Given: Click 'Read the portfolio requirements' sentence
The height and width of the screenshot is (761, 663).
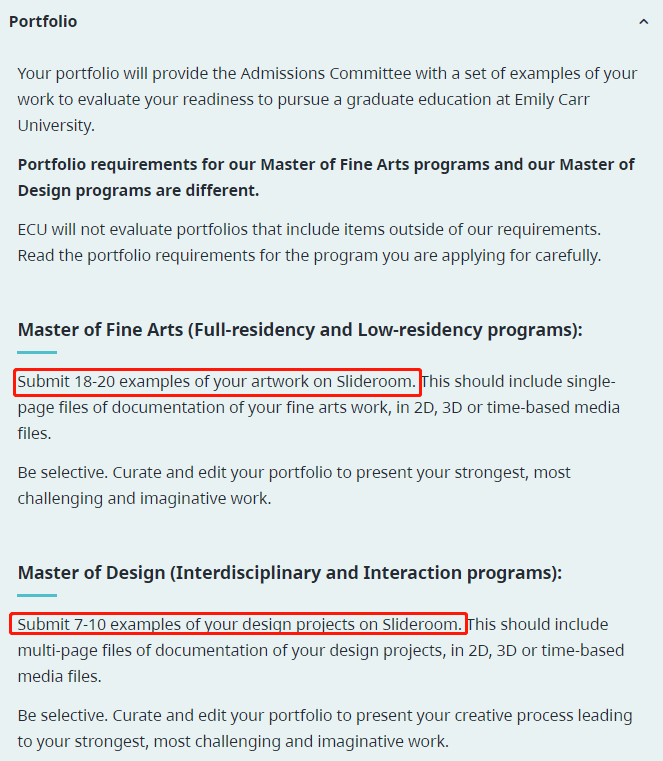Looking at the screenshot, I should 309,255.
